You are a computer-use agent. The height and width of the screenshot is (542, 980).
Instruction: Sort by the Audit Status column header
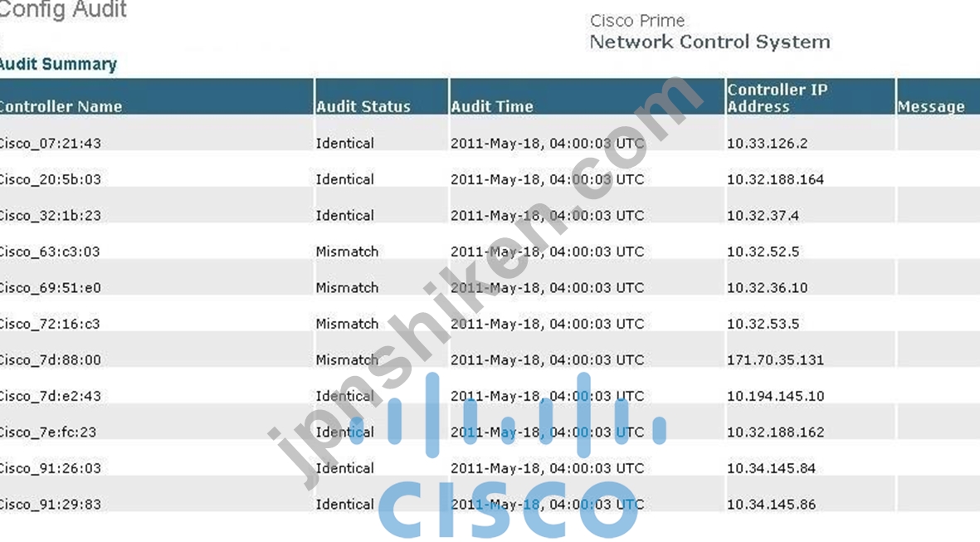(x=363, y=106)
